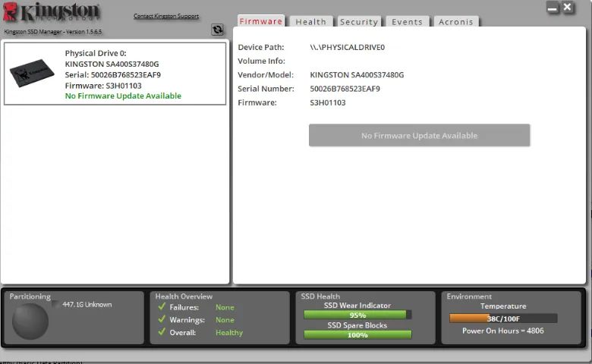The image size is (592, 364).
Task: Click the Warnings checkmark icon
Action: coord(162,319)
